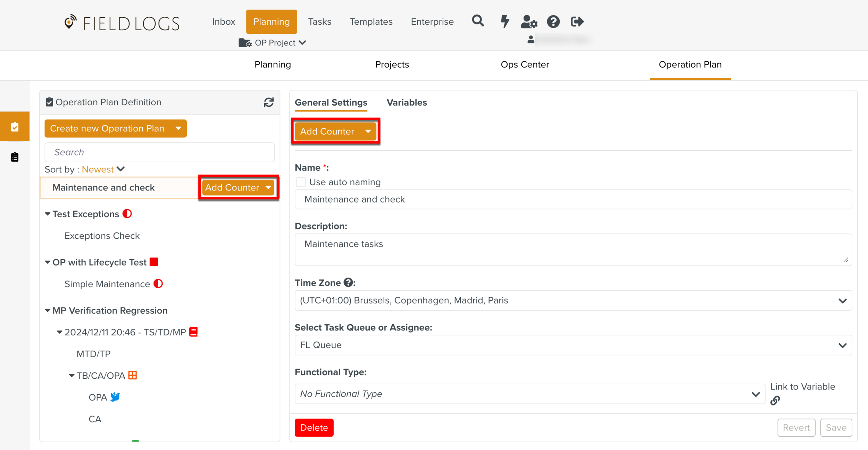
Task: Click the search magnifier icon in header
Action: [478, 21]
